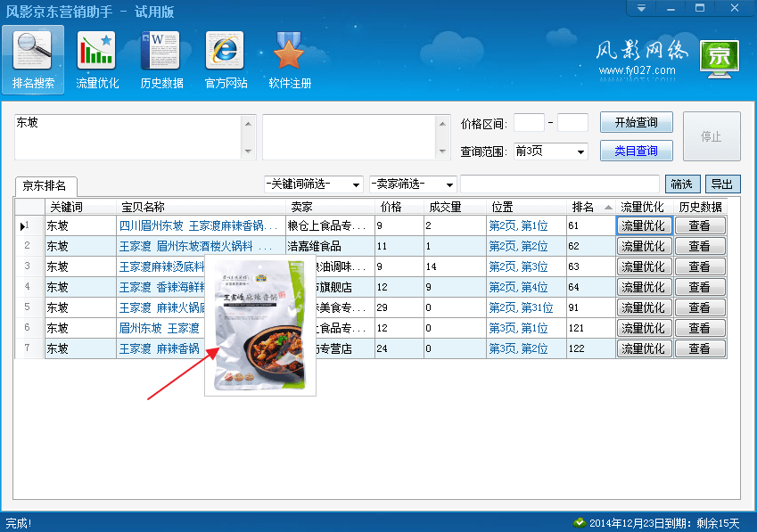Viewport: 757px width, 532px height.
Task: Click 流量优化 button for rank 63 row
Action: [x=644, y=266]
